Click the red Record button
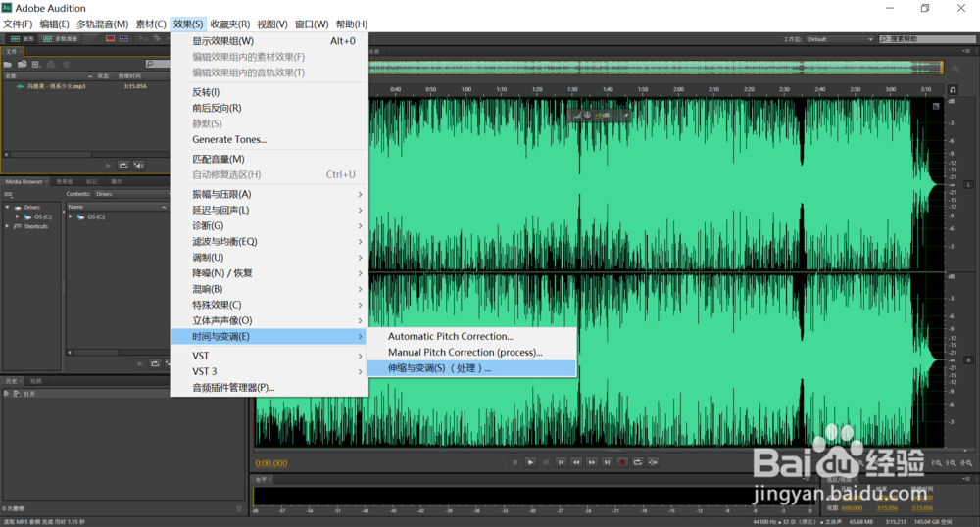 [x=622, y=462]
